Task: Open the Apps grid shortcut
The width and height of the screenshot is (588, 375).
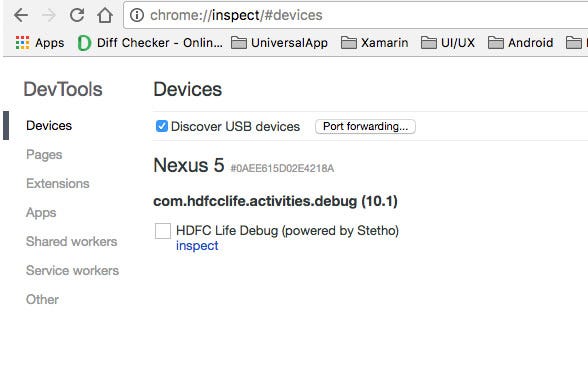Action: (x=40, y=43)
